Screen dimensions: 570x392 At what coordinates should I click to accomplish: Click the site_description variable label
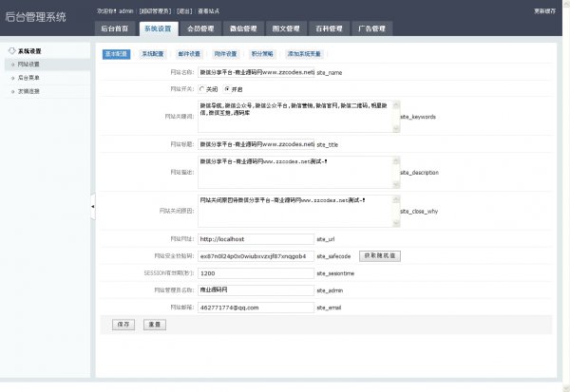click(x=420, y=173)
